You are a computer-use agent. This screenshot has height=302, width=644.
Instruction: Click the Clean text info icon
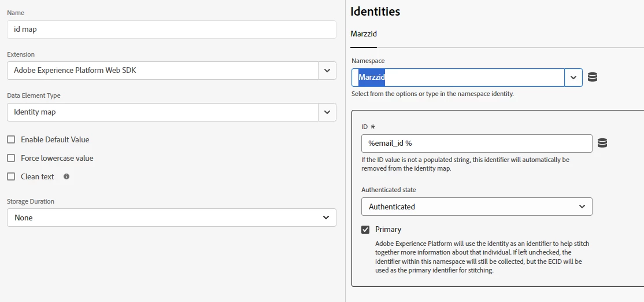[x=66, y=176]
